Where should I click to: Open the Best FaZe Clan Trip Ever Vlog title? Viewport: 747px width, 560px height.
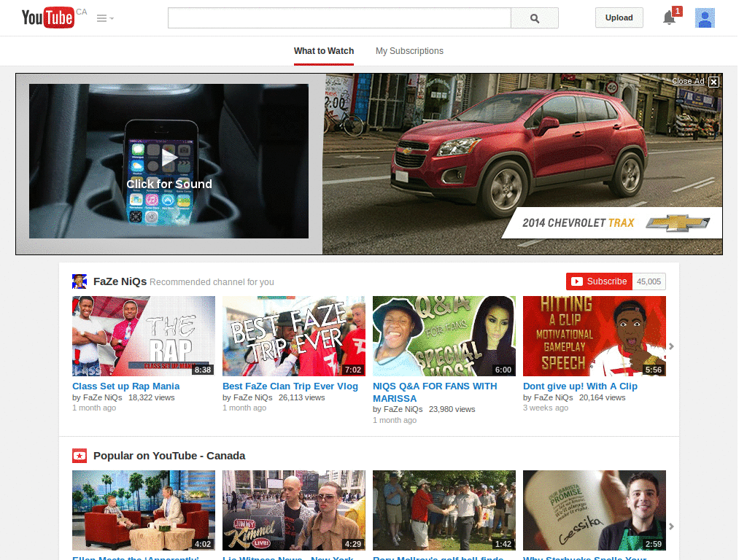pos(290,386)
